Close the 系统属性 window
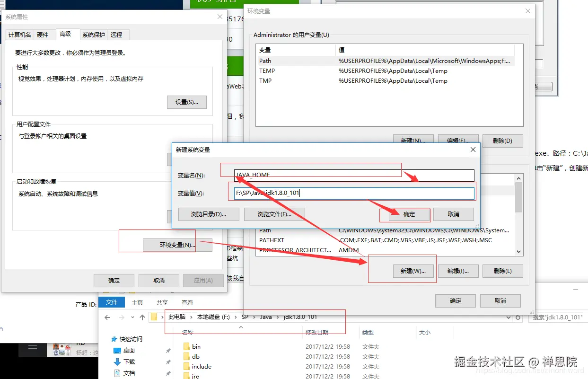588x379 pixels. pyautogui.click(x=220, y=17)
